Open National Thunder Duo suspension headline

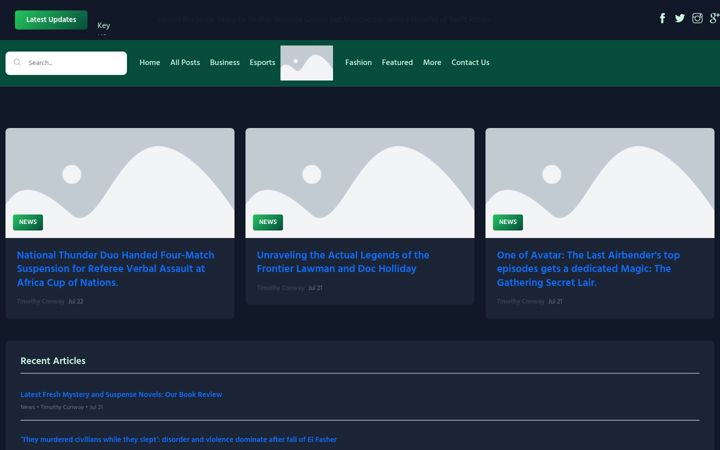116,269
